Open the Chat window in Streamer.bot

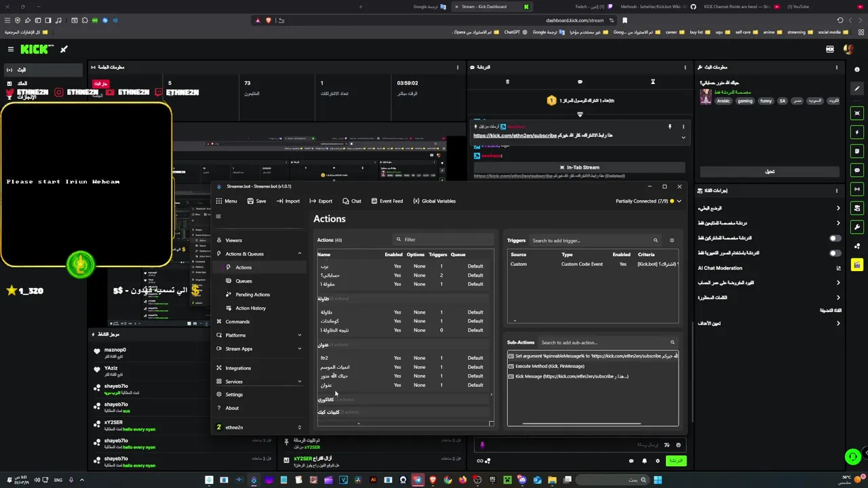click(x=351, y=201)
